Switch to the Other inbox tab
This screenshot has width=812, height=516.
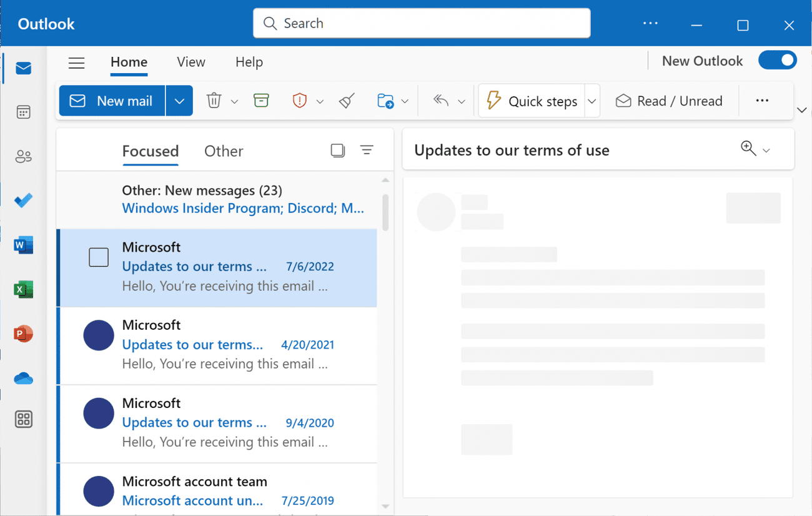coord(224,151)
